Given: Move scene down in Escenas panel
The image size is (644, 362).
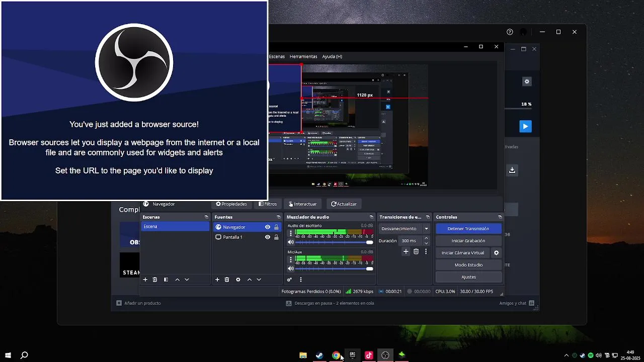Looking at the screenshot, I should pos(187,280).
